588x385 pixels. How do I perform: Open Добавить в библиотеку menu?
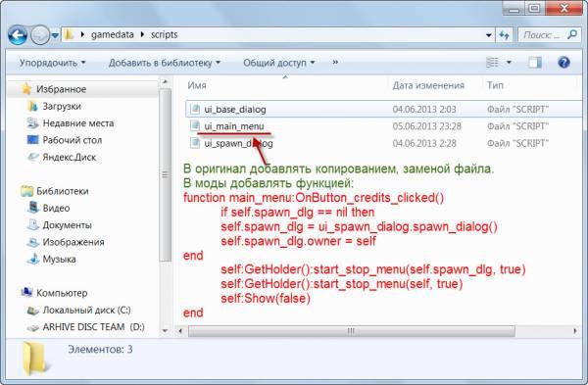coord(165,63)
